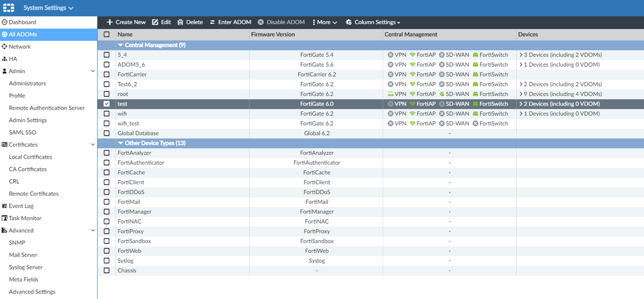Click the pencil icon for Edit
644x299 pixels.
pos(155,22)
